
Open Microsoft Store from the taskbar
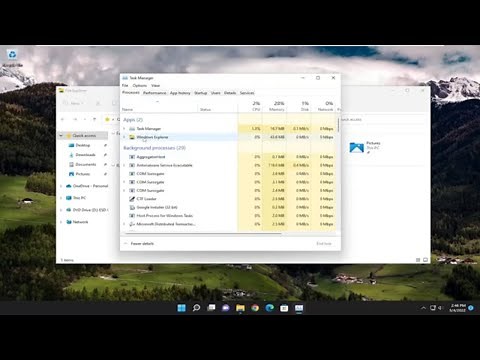284,308
